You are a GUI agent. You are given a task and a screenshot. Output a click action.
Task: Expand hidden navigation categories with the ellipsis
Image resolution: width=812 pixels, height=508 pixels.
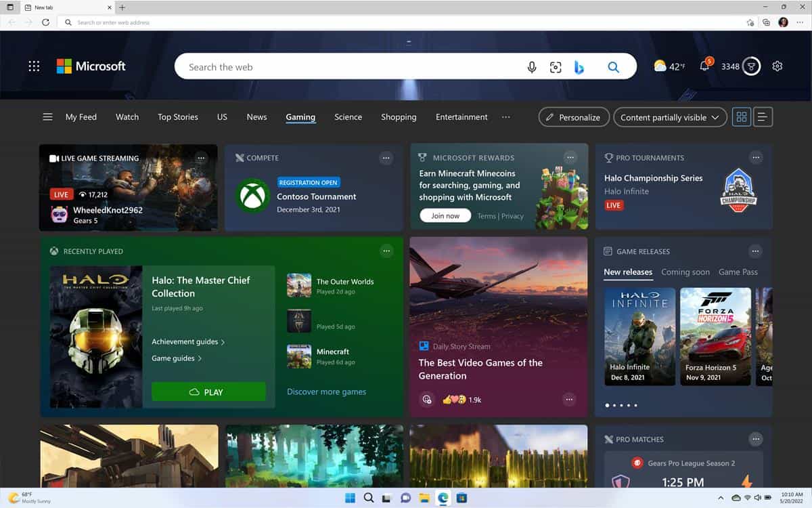click(505, 117)
